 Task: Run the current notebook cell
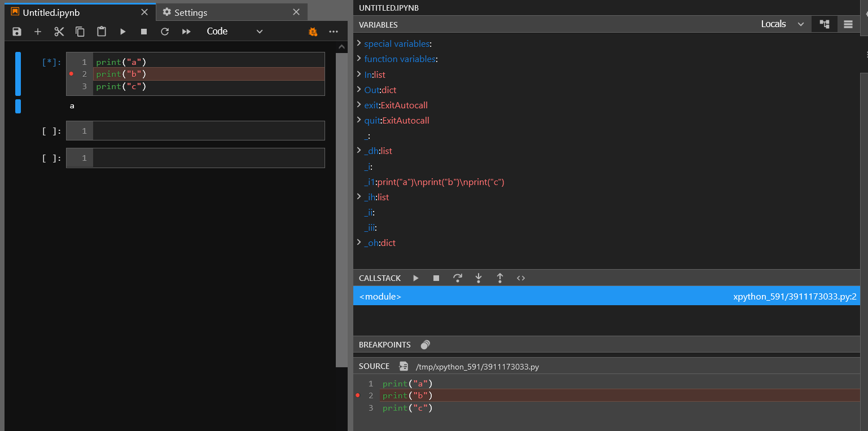point(123,31)
